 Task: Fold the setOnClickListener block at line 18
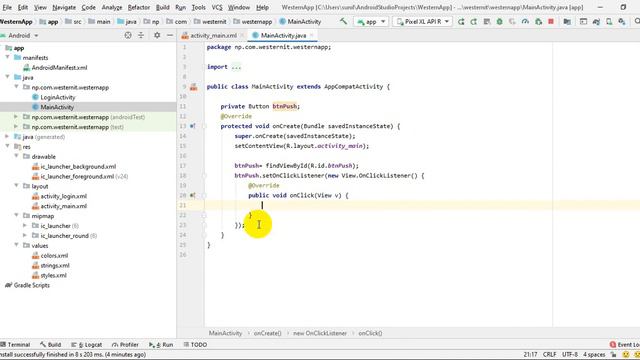coord(204,176)
